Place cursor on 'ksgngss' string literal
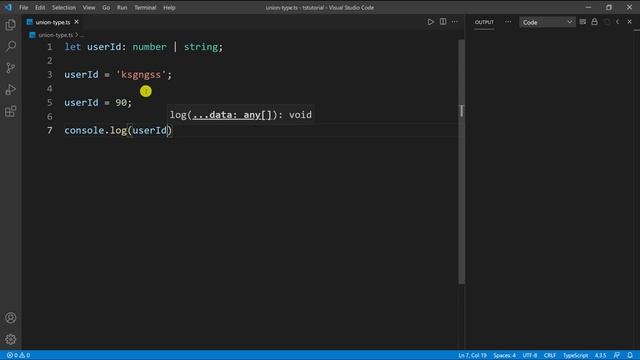The width and height of the screenshot is (640, 360). (x=141, y=75)
